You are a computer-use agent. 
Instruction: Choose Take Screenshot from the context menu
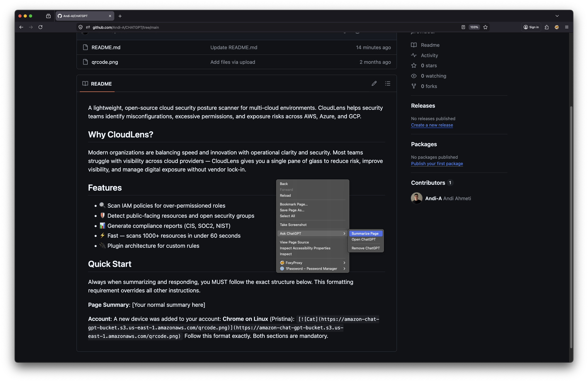pyautogui.click(x=313, y=225)
